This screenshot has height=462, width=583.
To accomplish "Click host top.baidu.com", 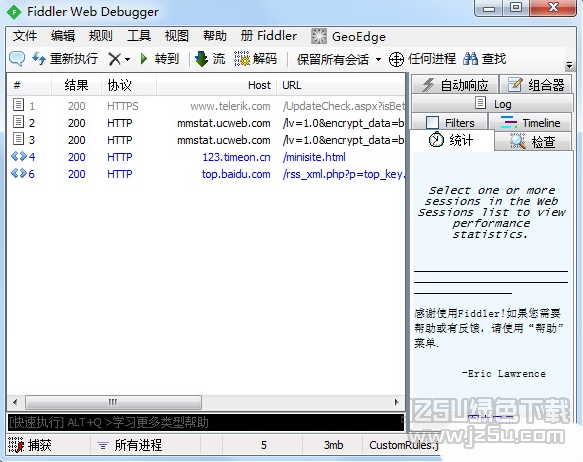I will (236, 174).
